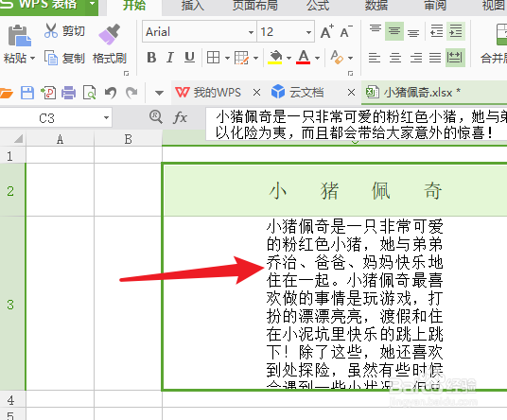Select the Format Painter (格式刷) brush
The width and height of the screenshot is (507, 420).
point(110,34)
